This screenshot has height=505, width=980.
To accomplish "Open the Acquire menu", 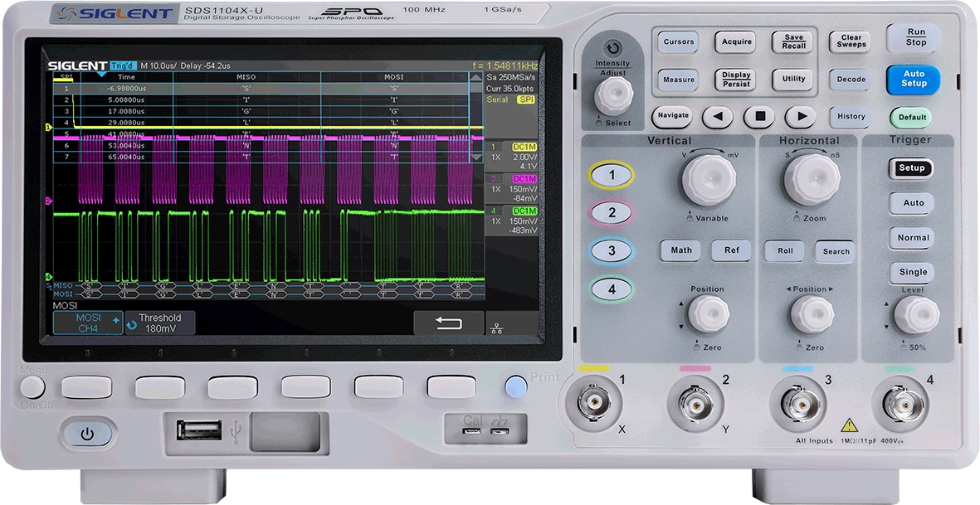I will tap(736, 42).
